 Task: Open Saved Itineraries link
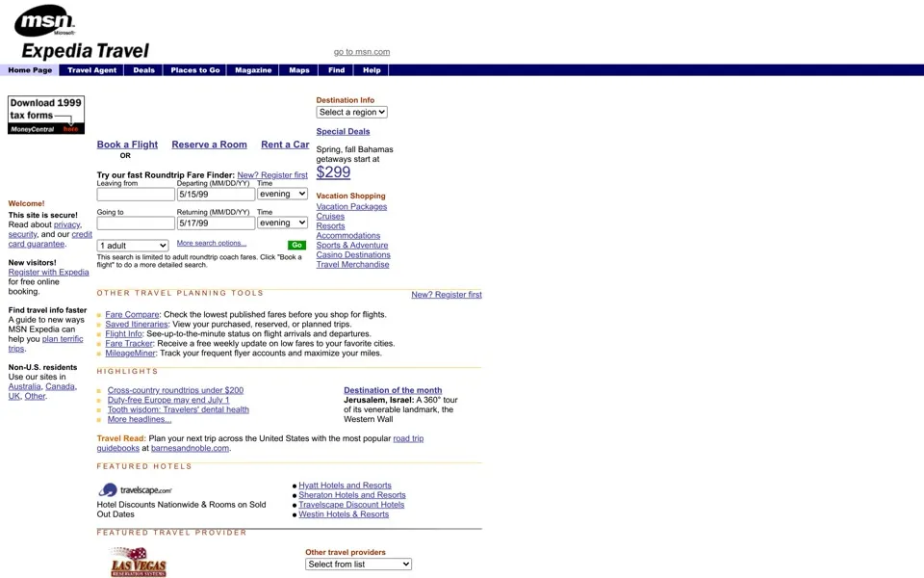tap(137, 324)
